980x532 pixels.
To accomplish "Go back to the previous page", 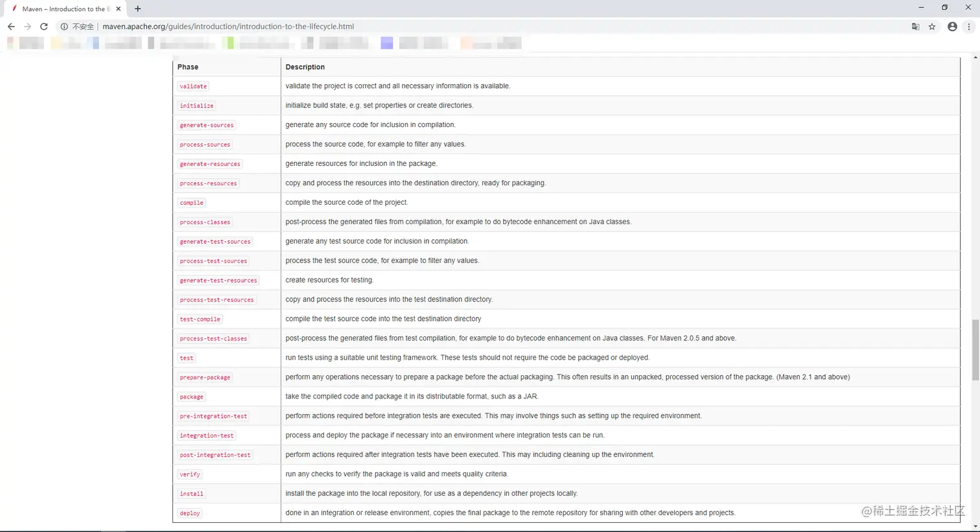I will pyautogui.click(x=11, y=27).
